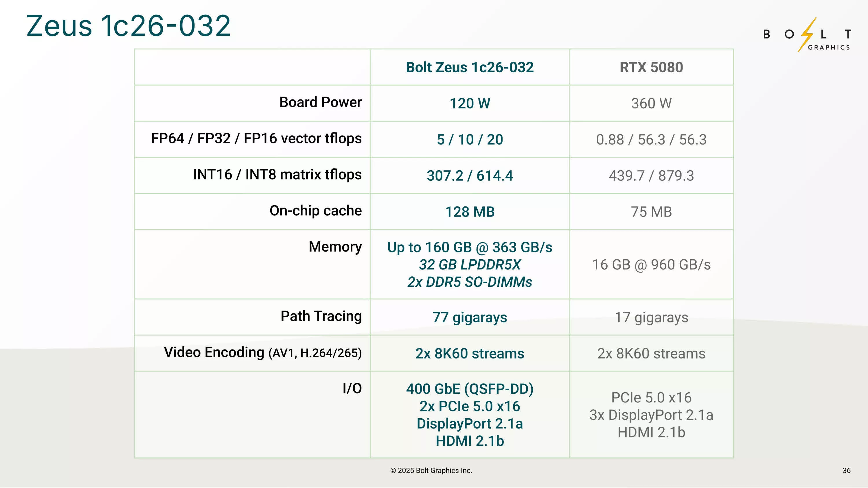Click the 307.2 / 614.4 cell
This screenshot has height=488, width=868.
[x=470, y=176]
